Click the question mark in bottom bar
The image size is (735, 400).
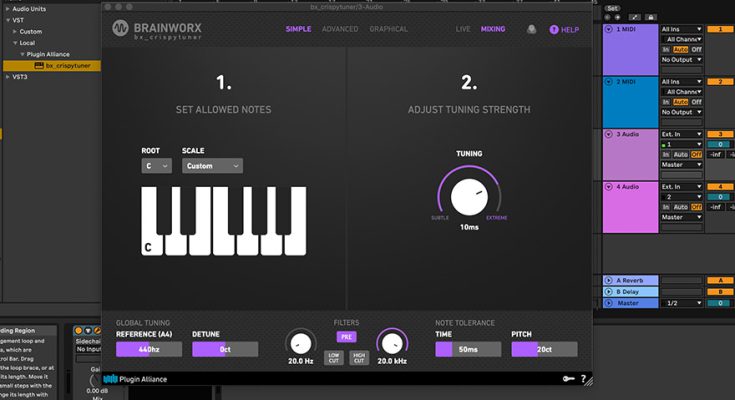pos(583,379)
